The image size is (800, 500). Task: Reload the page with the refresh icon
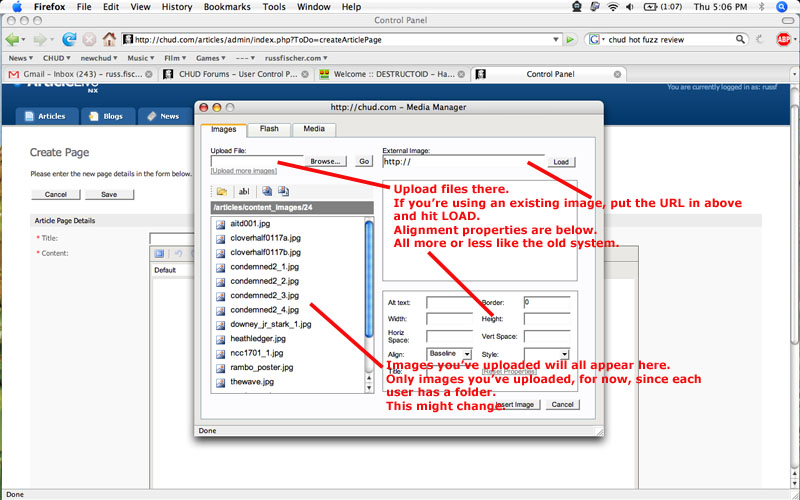69,40
